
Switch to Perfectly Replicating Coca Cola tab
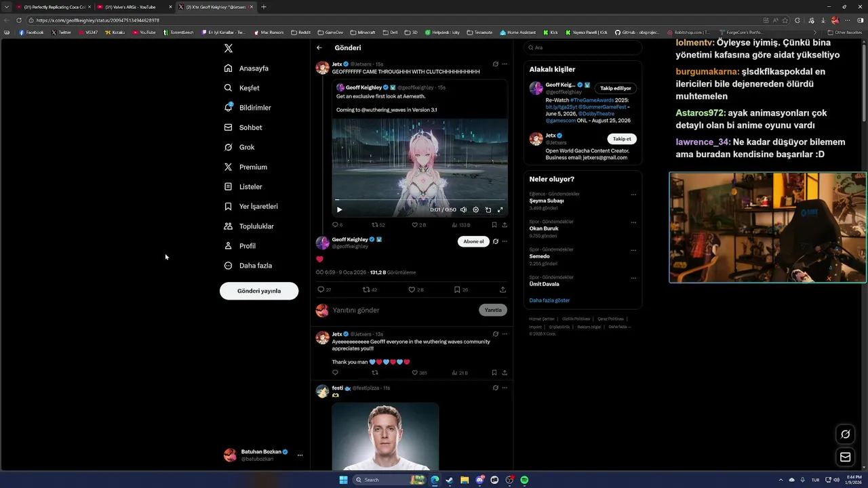click(x=53, y=7)
